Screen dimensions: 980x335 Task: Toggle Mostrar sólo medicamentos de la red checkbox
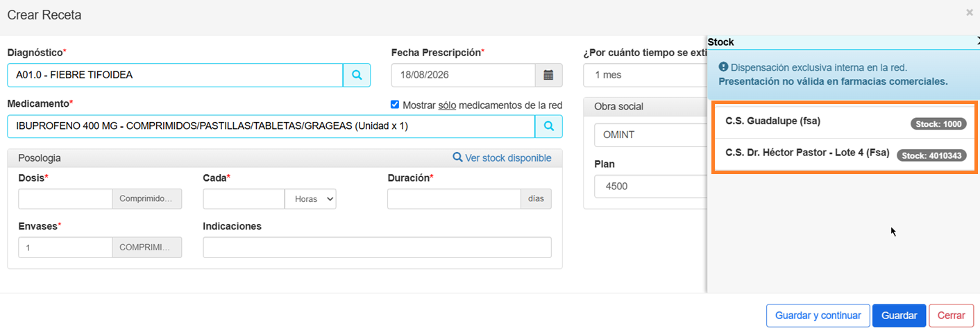[395, 105]
